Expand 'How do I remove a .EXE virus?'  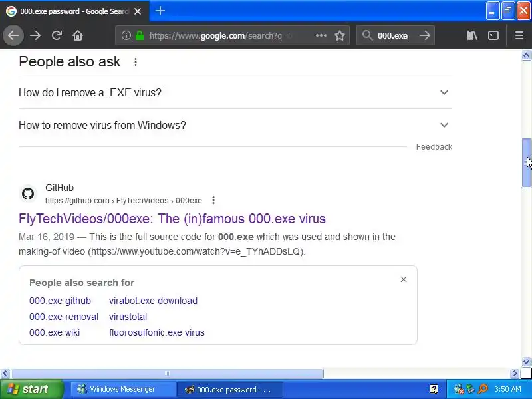point(235,92)
